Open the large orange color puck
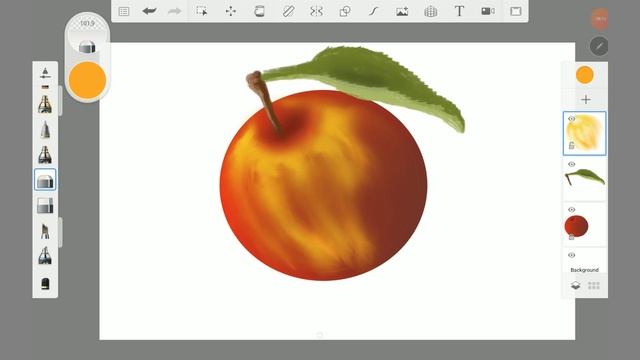The height and width of the screenshot is (360, 640). pyautogui.click(x=87, y=80)
